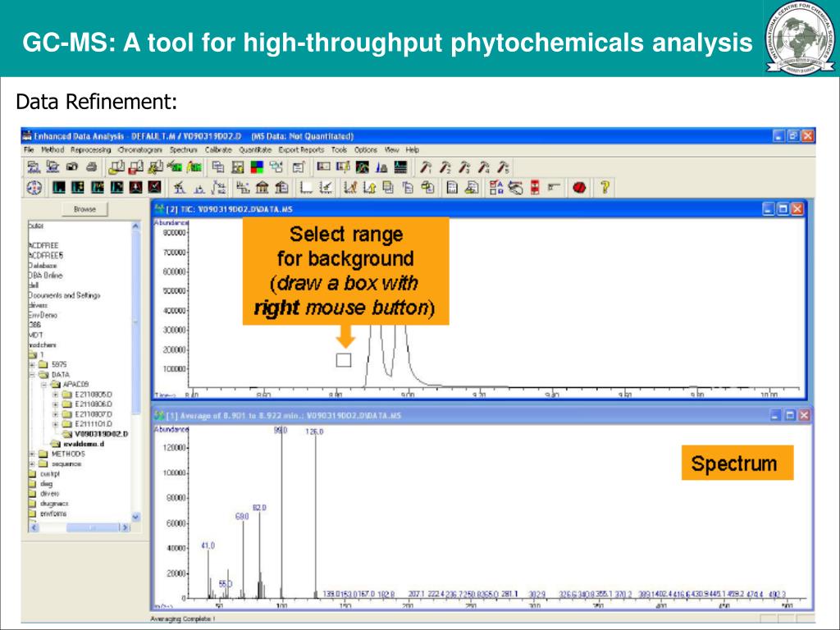Click the dark spectrum lines icon before the hammers
The height and width of the screenshot is (630, 840).
tap(400, 167)
